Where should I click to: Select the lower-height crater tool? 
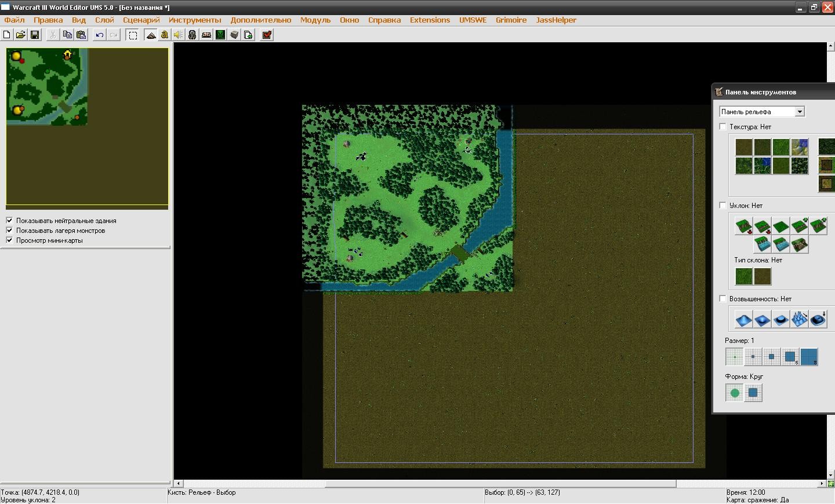[763, 319]
